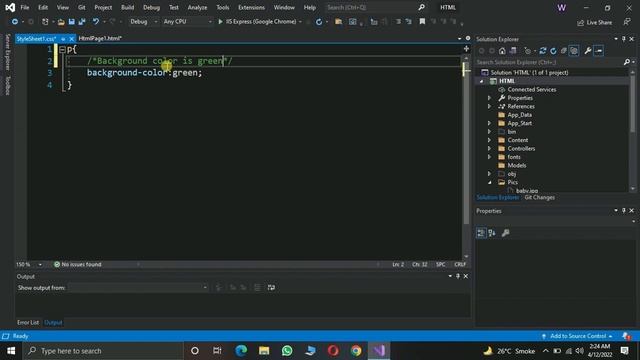Collapse the p rule block in the editor
Viewport: 640px width, 360px height.
pos(62,50)
